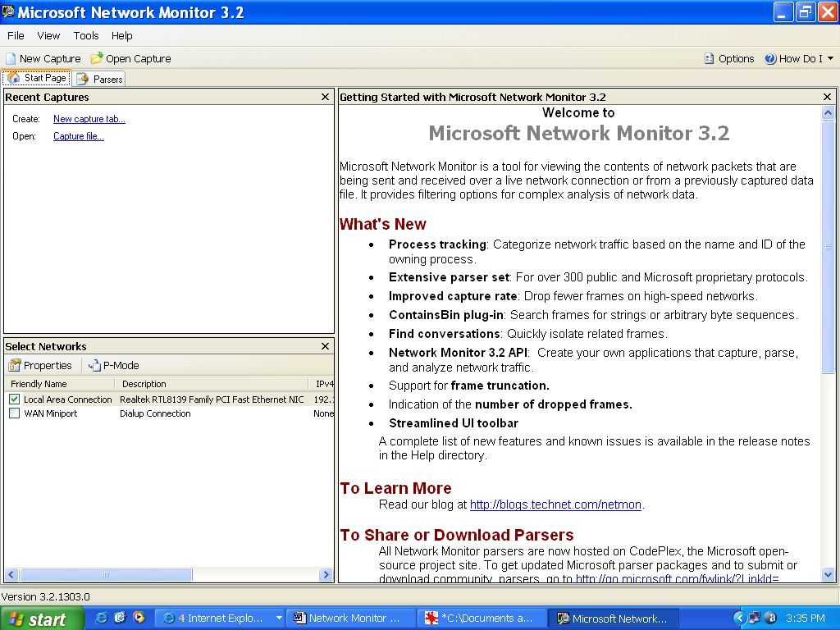Close the Recent Captures panel
This screenshot has height=630, width=840.
tap(325, 97)
